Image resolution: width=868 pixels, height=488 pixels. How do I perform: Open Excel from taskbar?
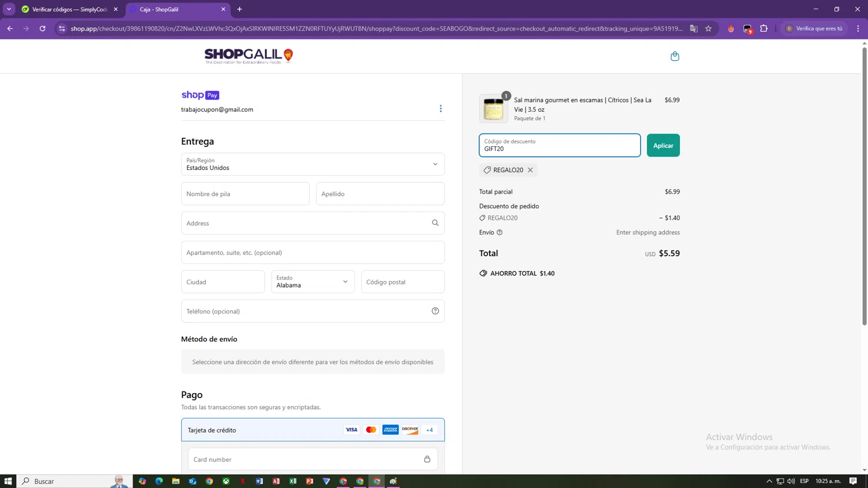[x=293, y=481]
